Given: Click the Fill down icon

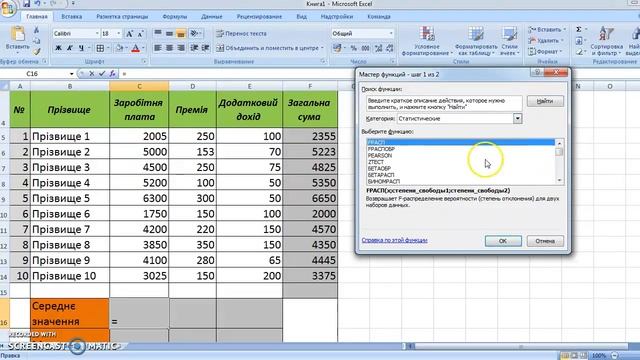Looking at the screenshot, I should [x=579, y=41].
